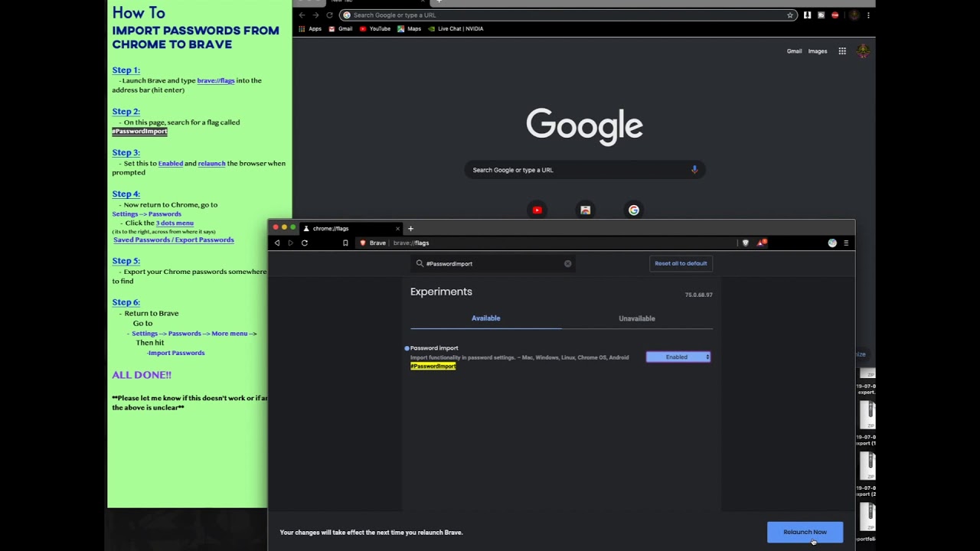Viewport: 980px width, 551px height.
Task: Open the middle shortcut tile on Google page
Action: (x=585, y=210)
